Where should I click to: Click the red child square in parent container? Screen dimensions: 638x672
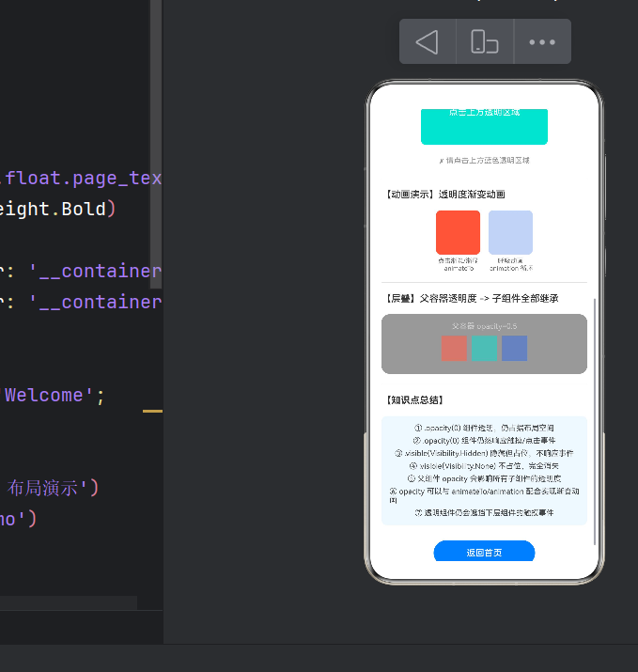click(454, 348)
